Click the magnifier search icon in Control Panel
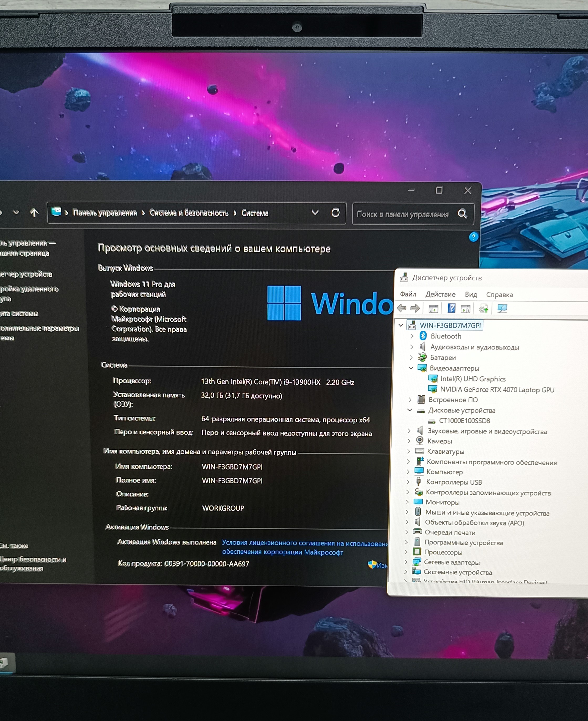 tap(462, 214)
